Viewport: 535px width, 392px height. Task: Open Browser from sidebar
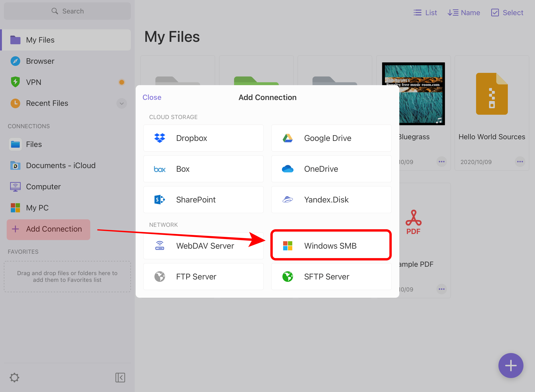coord(40,61)
